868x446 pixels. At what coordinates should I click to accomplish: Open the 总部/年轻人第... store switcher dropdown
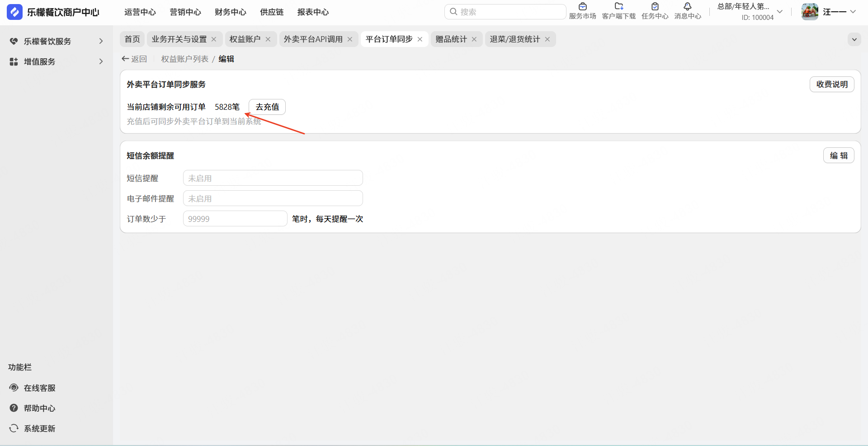coord(780,12)
